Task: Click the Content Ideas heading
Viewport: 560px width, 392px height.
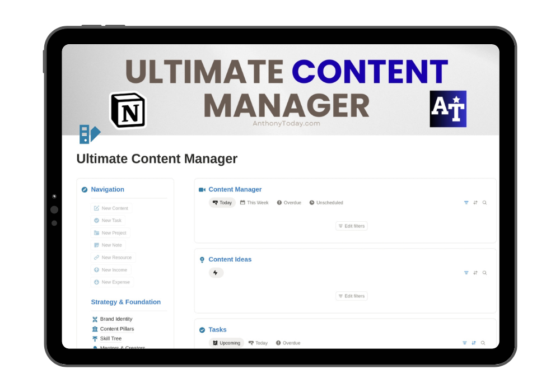Action: click(x=230, y=259)
